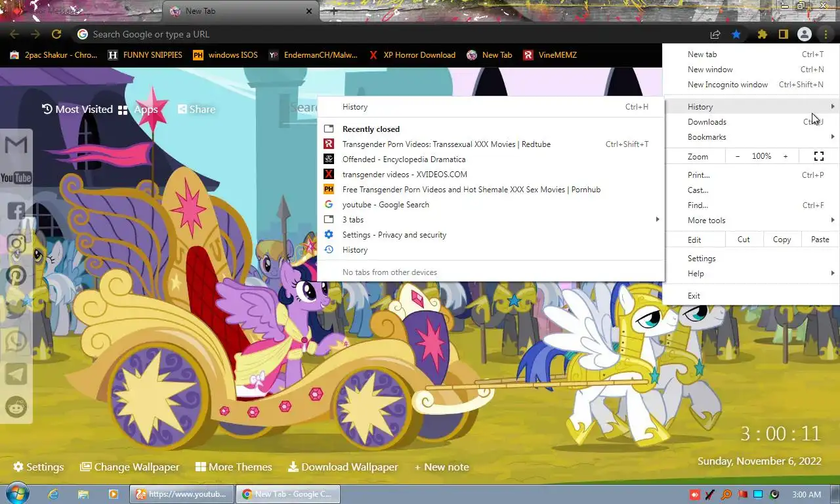Open the Windows Start button
Image resolution: width=840 pixels, height=504 pixels.
(17, 494)
